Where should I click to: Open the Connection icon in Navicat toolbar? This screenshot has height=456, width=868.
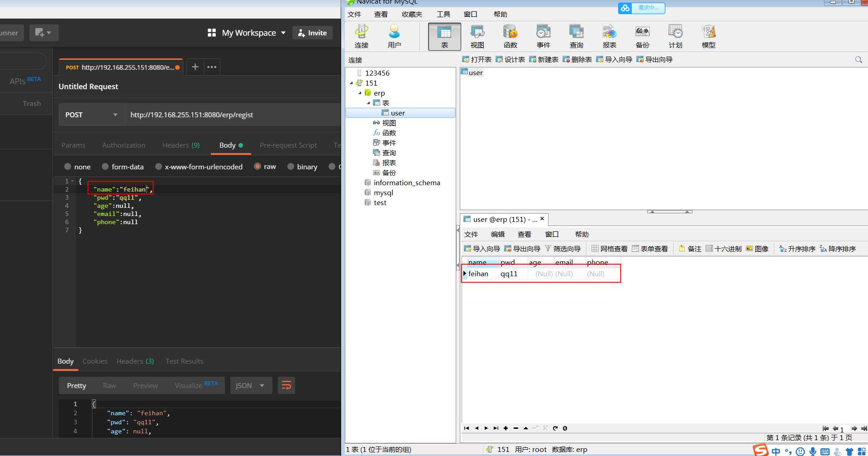[x=362, y=37]
